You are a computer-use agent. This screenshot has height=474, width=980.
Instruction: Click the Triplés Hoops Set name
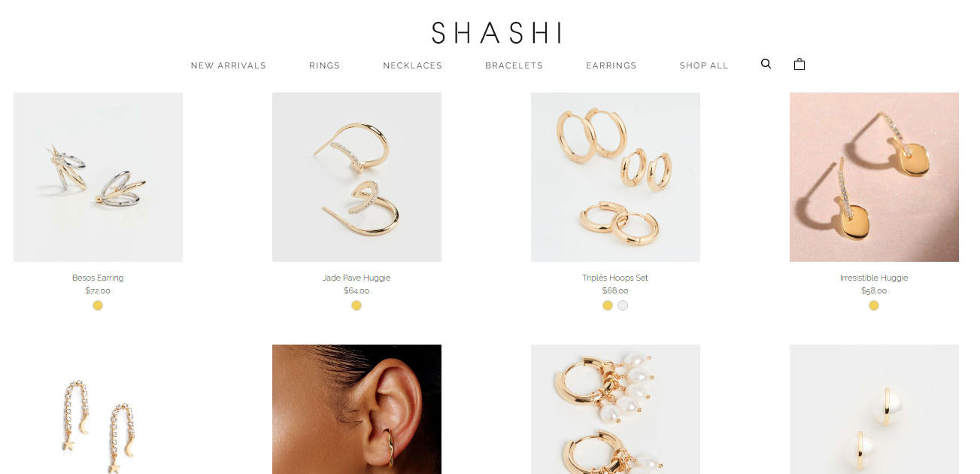(x=615, y=278)
